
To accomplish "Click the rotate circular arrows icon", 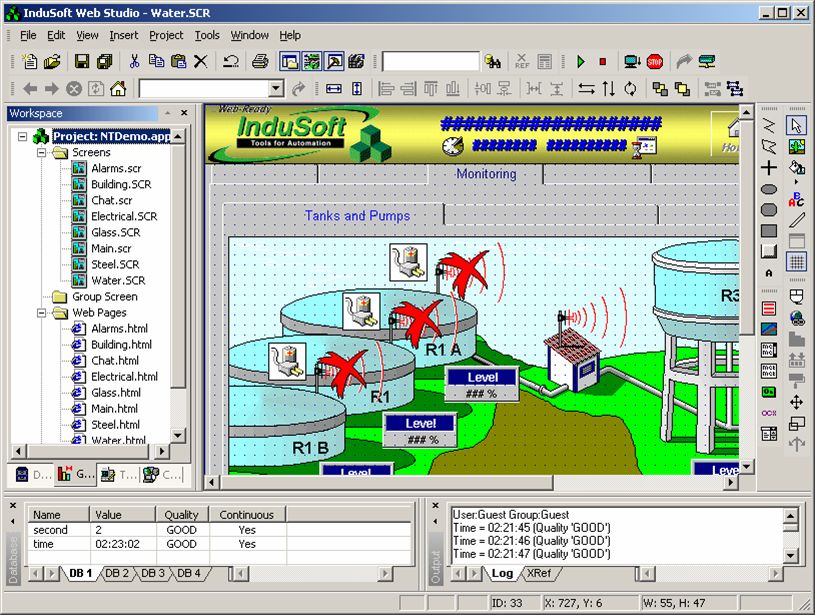I will pos(630,89).
